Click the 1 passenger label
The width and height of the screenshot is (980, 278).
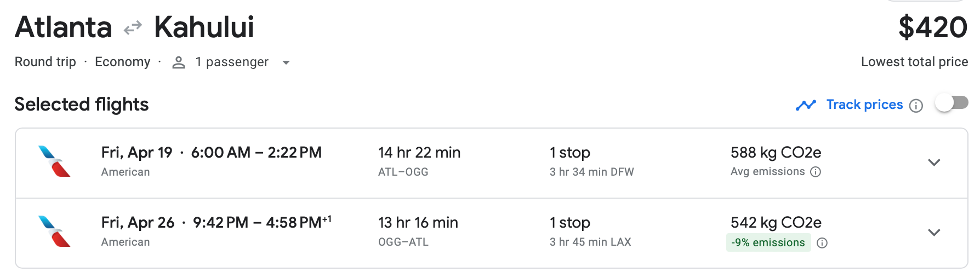(232, 62)
